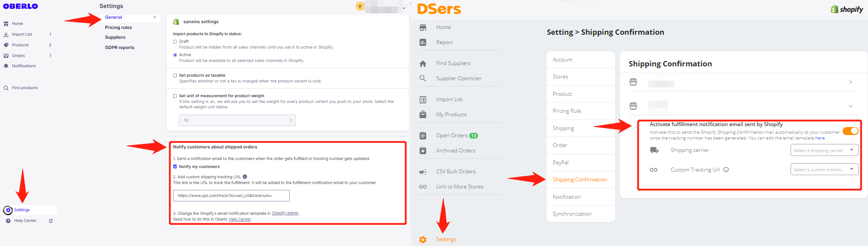Screen dimensions: 868x246
Task: Click the orange DSers Settings gear icon
Action: point(423,240)
